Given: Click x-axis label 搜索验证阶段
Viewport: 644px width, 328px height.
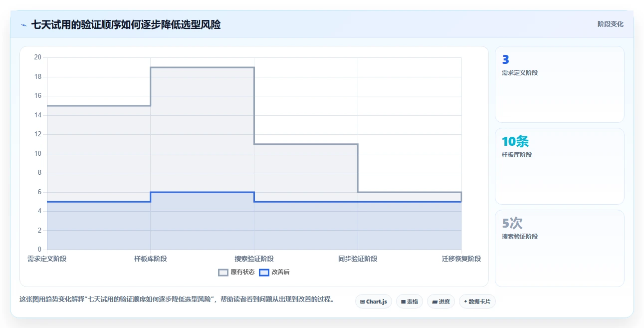Looking at the screenshot, I should coord(254,259).
